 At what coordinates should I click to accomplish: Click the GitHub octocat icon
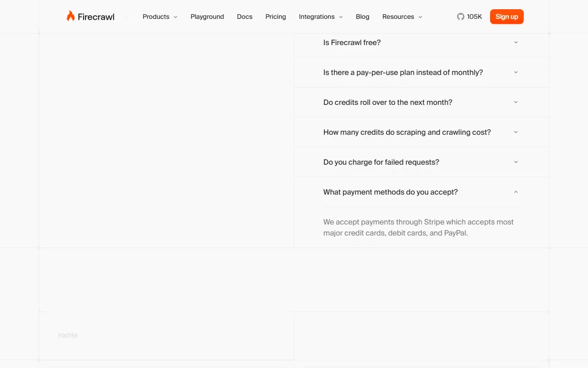(x=460, y=17)
